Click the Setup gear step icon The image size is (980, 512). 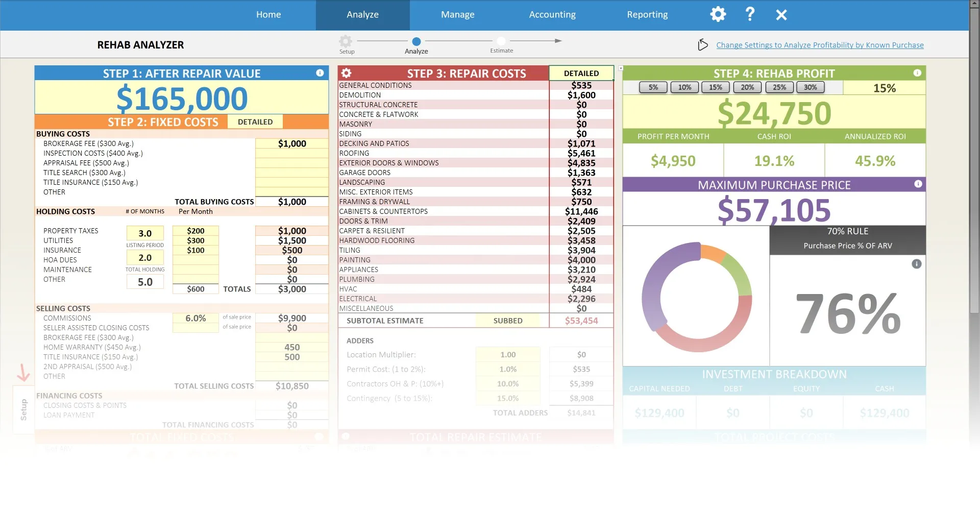click(346, 41)
